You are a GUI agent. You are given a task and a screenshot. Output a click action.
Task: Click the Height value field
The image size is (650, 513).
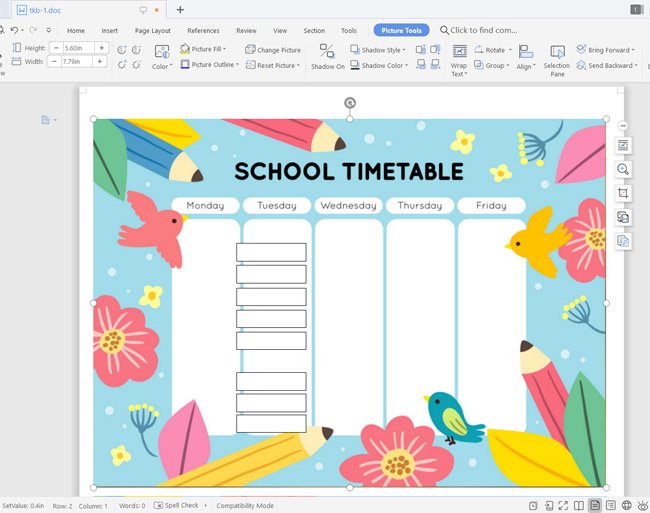point(78,48)
